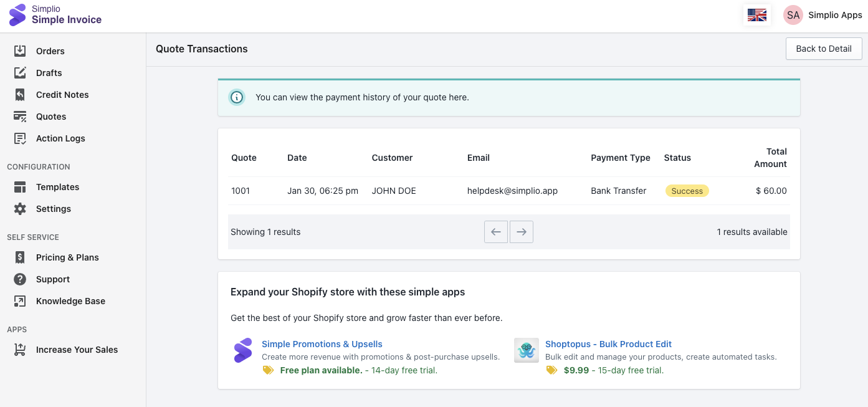Go to Pricing & Plans
This screenshot has height=407, width=868.
point(67,257)
